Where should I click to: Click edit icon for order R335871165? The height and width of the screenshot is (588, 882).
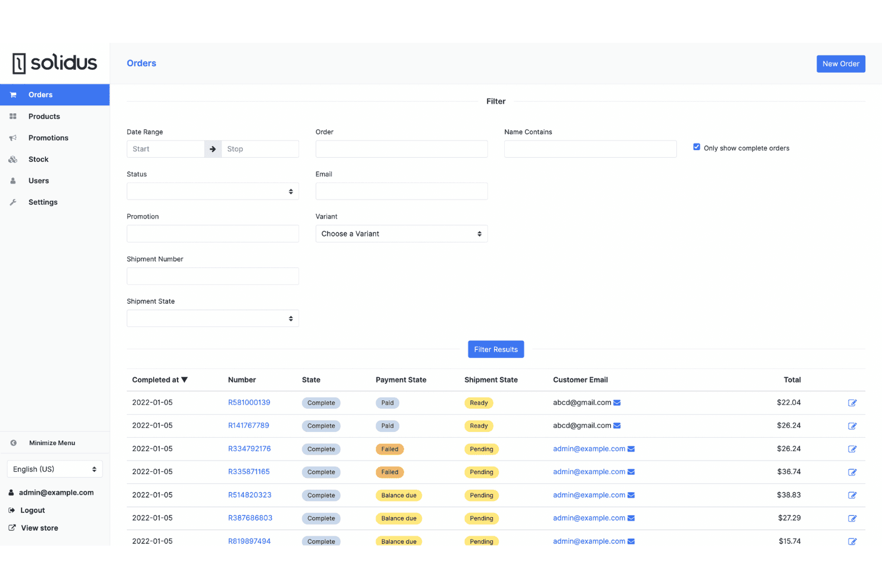coord(852,472)
